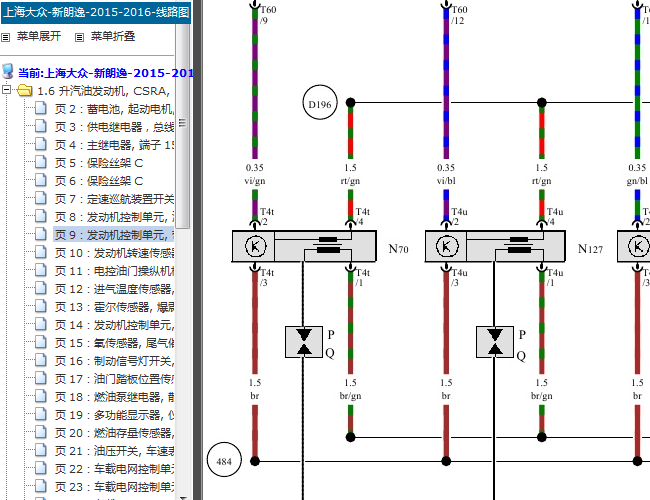Click the sidebar vertical scrollbar thumb
Screen dimensions: 650x500
182,123
